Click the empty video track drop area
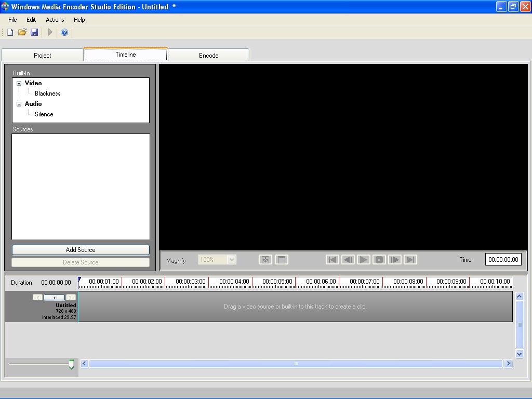Viewport: 532px width, 399px height. pos(295,307)
